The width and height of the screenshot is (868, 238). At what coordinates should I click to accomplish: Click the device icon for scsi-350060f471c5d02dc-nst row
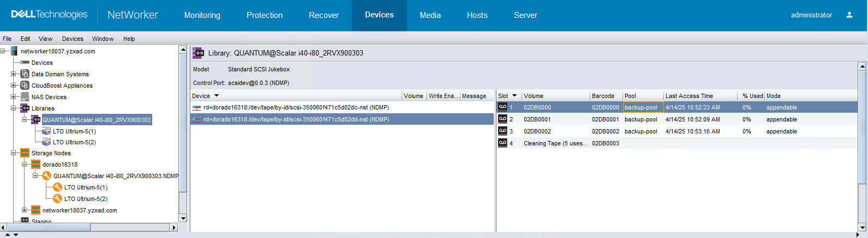coord(197,108)
